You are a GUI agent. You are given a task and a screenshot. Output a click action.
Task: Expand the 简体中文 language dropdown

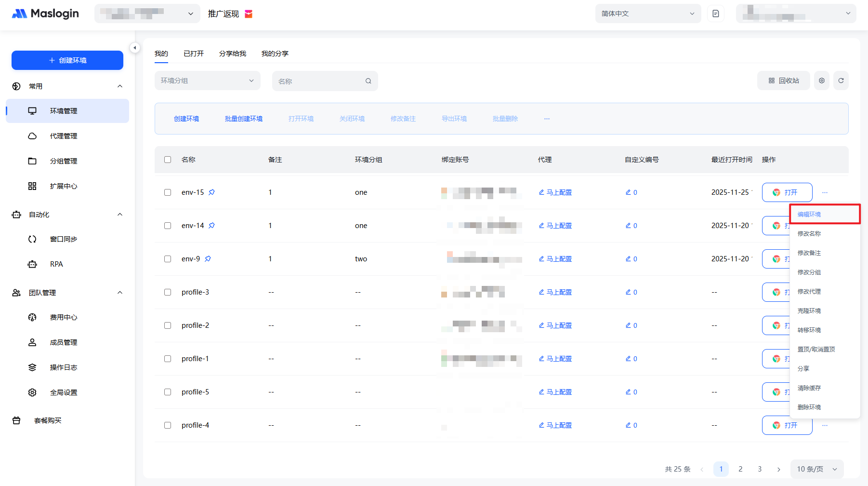[647, 13]
